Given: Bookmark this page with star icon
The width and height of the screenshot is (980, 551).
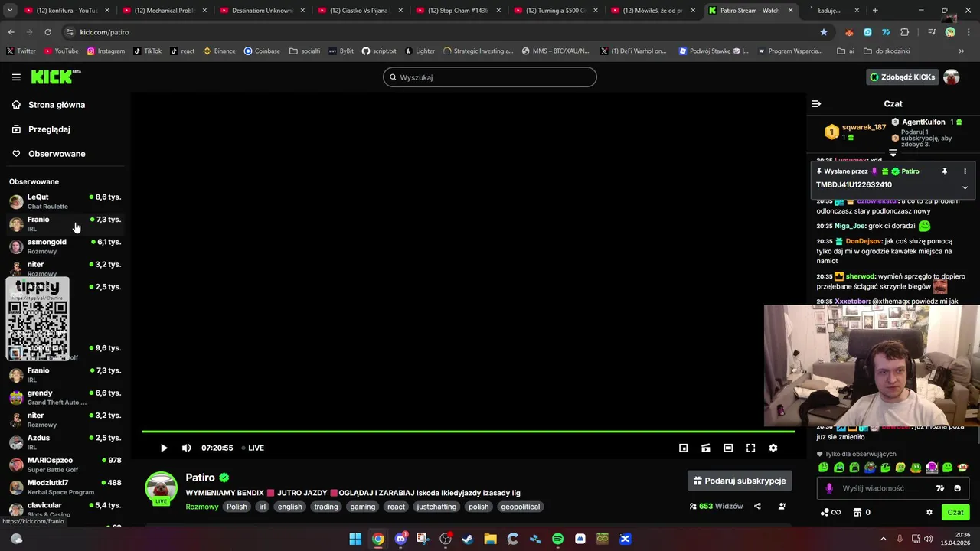Looking at the screenshot, I should [x=824, y=32].
